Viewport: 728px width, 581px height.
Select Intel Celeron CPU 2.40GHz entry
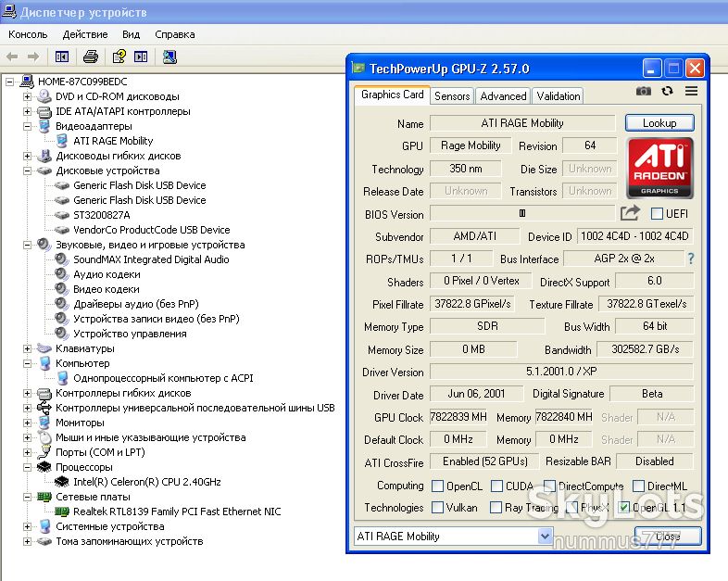click(147, 482)
